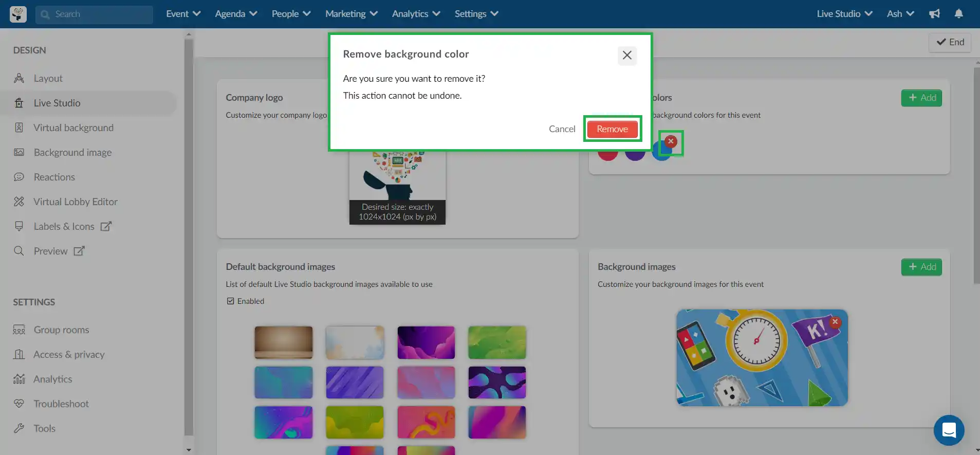This screenshot has width=980, height=455.
Task: Click the Virtual Lobby Editor icon
Action: (19, 202)
